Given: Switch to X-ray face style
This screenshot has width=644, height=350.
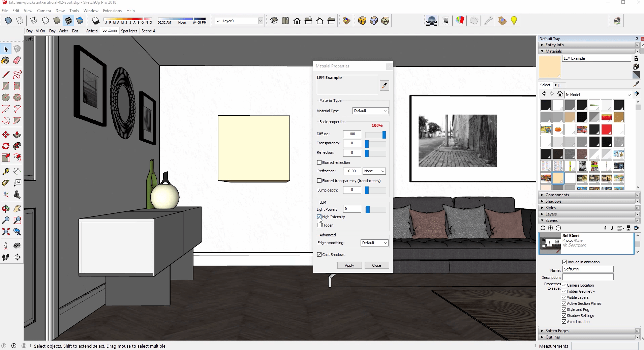Looking at the screenshot, I should point(8,21).
